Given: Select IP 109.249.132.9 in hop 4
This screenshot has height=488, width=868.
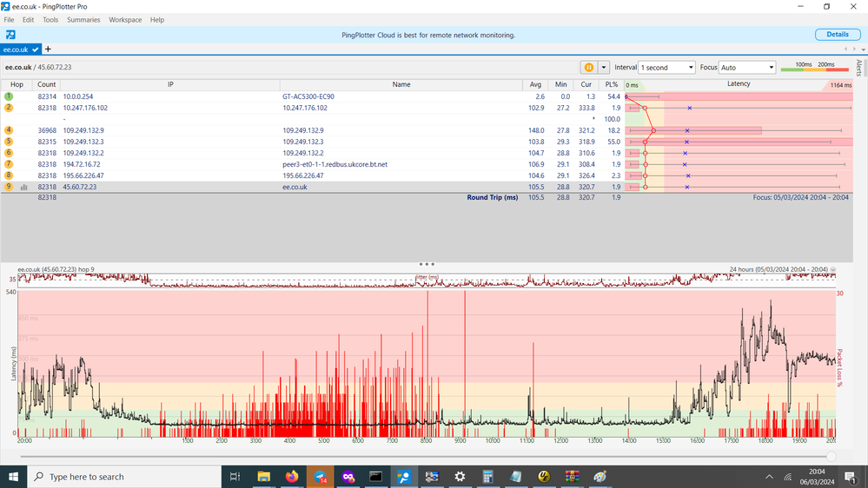Looking at the screenshot, I should point(83,130).
